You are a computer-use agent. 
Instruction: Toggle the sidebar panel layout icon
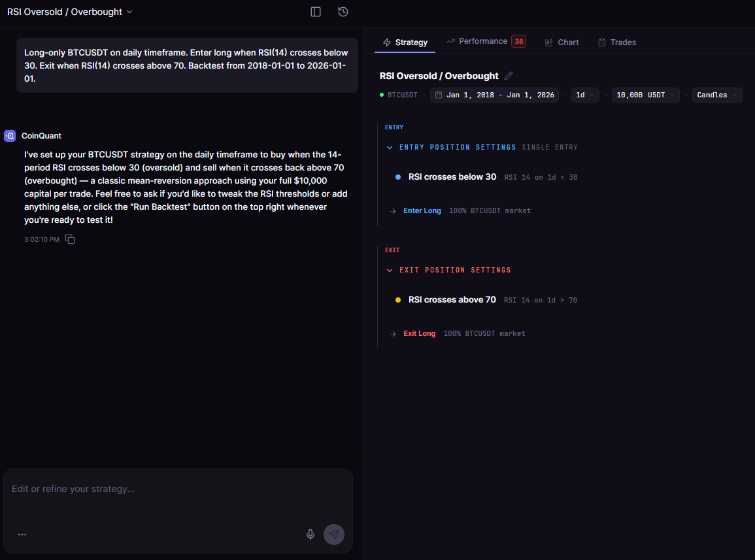pyautogui.click(x=315, y=12)
